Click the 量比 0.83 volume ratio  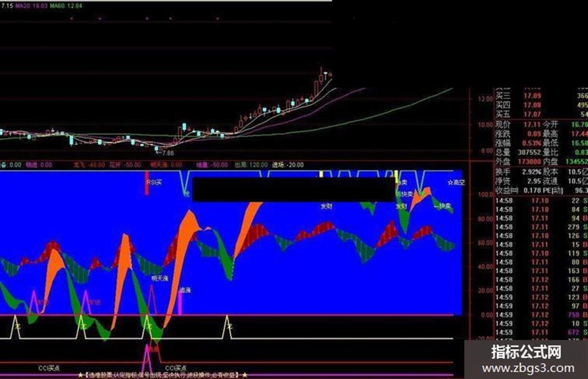[565, 152]
